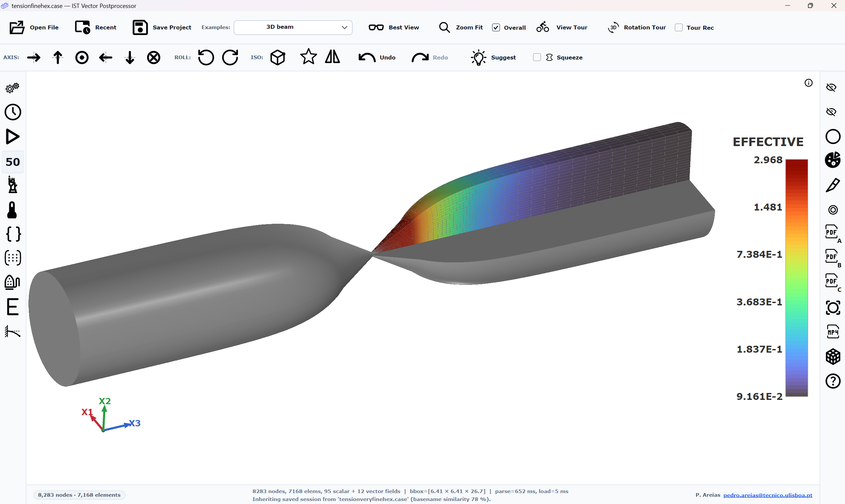Play the animation with triangle icon
Screen dimensions: 845x504
tap(13, 136)
